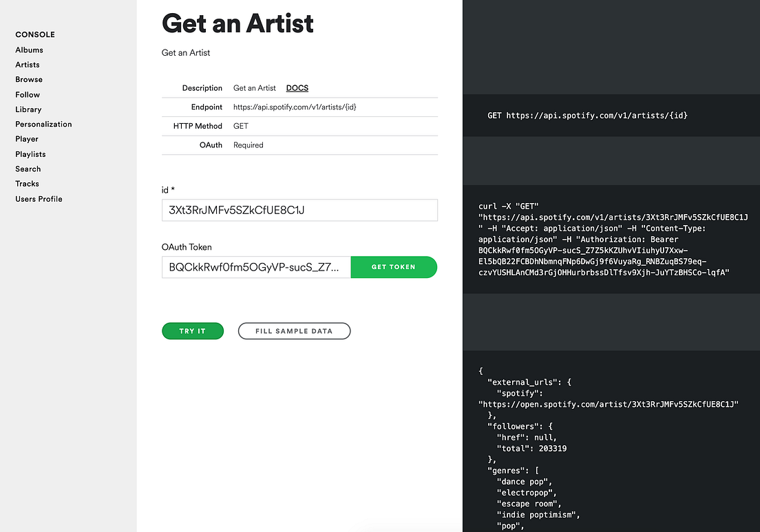The width and height of the screenshot is (760, 532).
Task: Navigate to the Follow section
Action: tap(27, 94)
